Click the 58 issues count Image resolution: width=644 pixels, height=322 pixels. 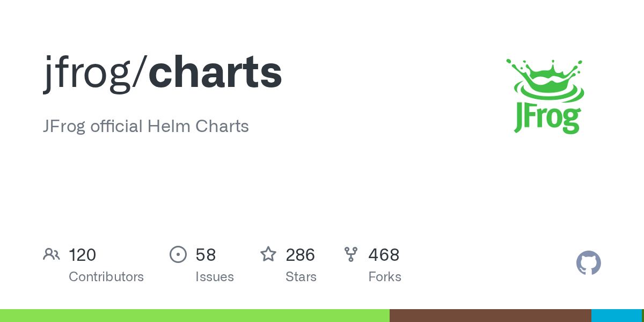(x=206, y=255)
